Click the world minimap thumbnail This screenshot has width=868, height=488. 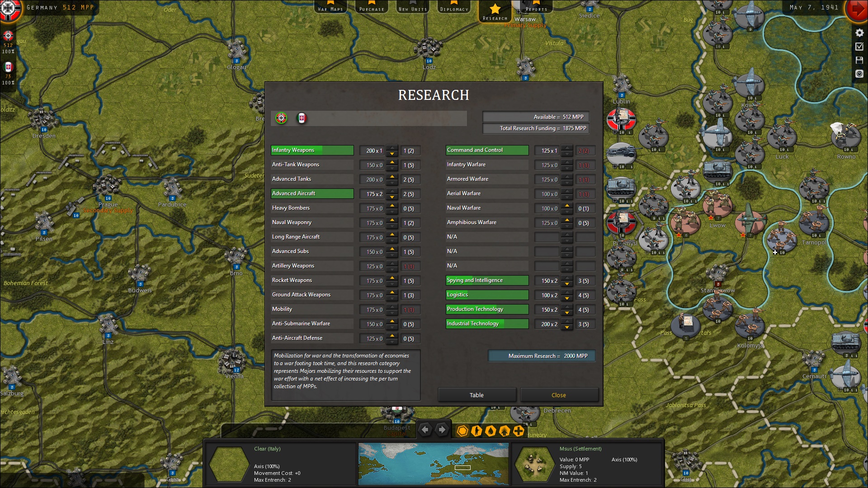coord(433,464)
